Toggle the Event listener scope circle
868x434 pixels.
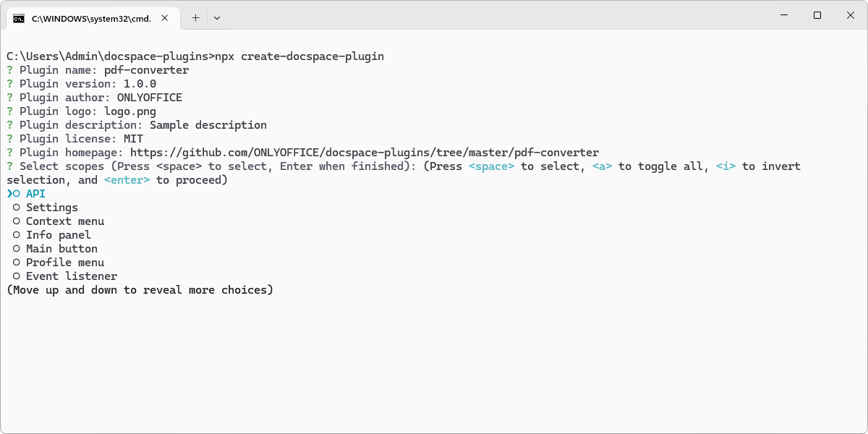pos(17,276)
